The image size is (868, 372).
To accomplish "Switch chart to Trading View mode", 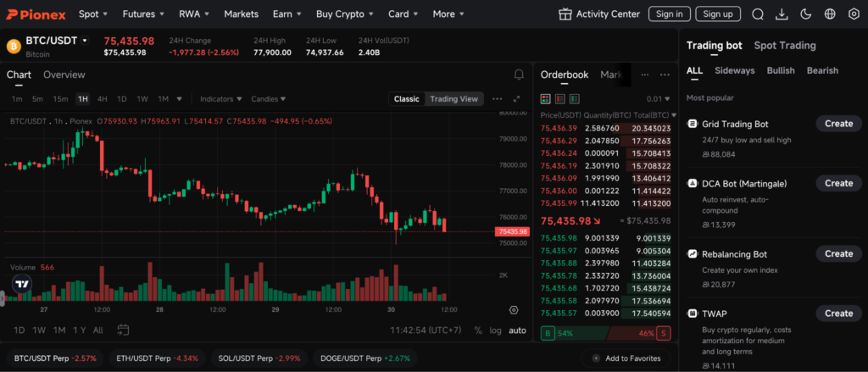I will (x=454, y=99).
